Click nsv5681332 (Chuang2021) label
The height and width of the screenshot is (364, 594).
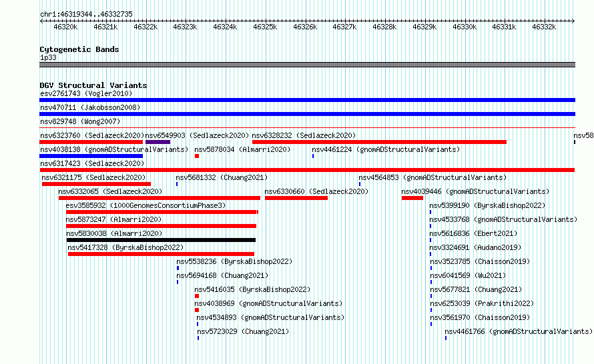[x=222, y=177]
